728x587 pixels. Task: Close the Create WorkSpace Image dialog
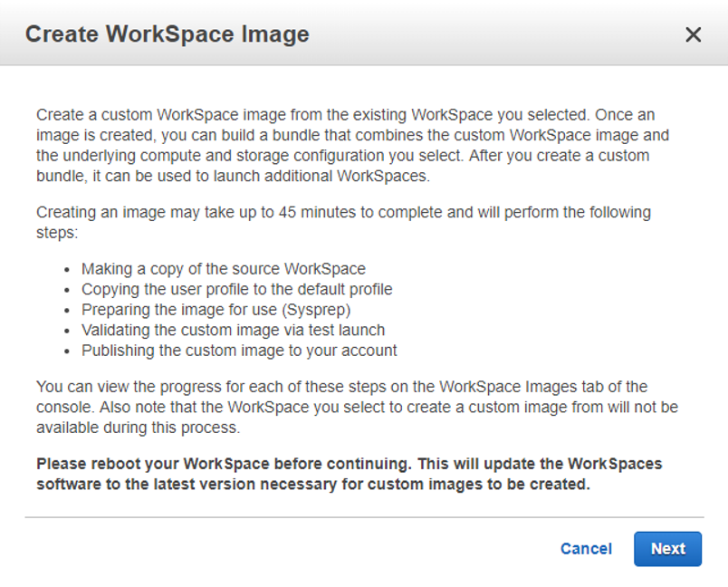click(694, 34)
